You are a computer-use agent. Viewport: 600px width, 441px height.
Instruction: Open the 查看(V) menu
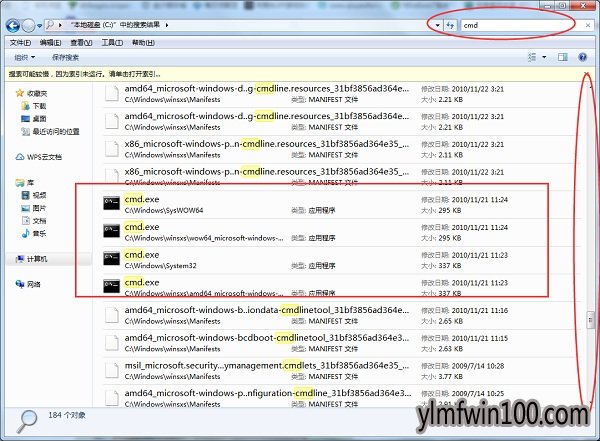[81, 42]
